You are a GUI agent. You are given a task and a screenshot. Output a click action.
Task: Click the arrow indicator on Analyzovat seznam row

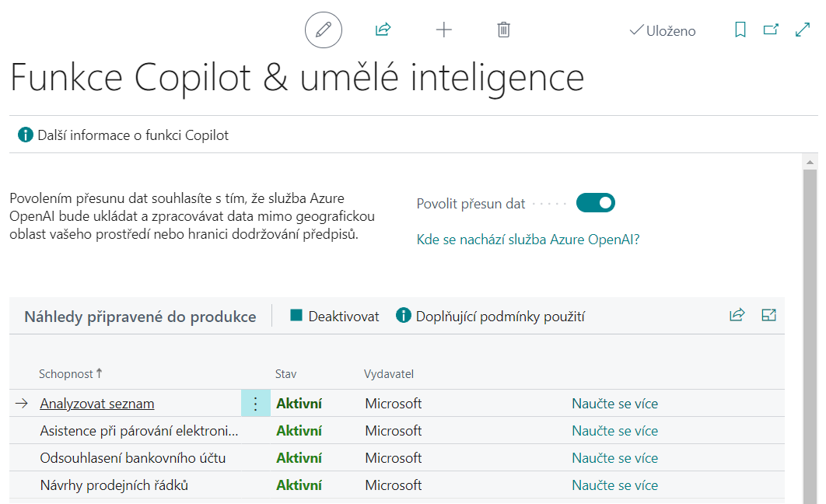(22, 404)
